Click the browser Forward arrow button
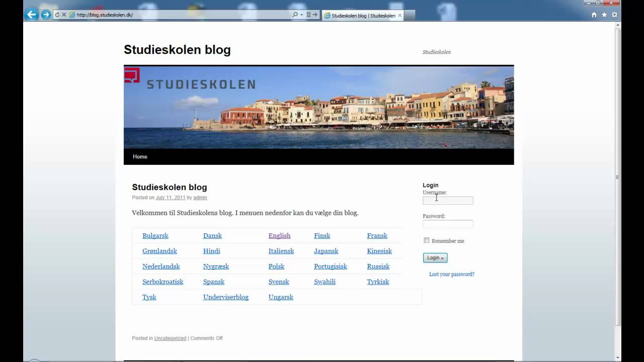This screenshot has height=362, width=644. (x=46, y=15)
